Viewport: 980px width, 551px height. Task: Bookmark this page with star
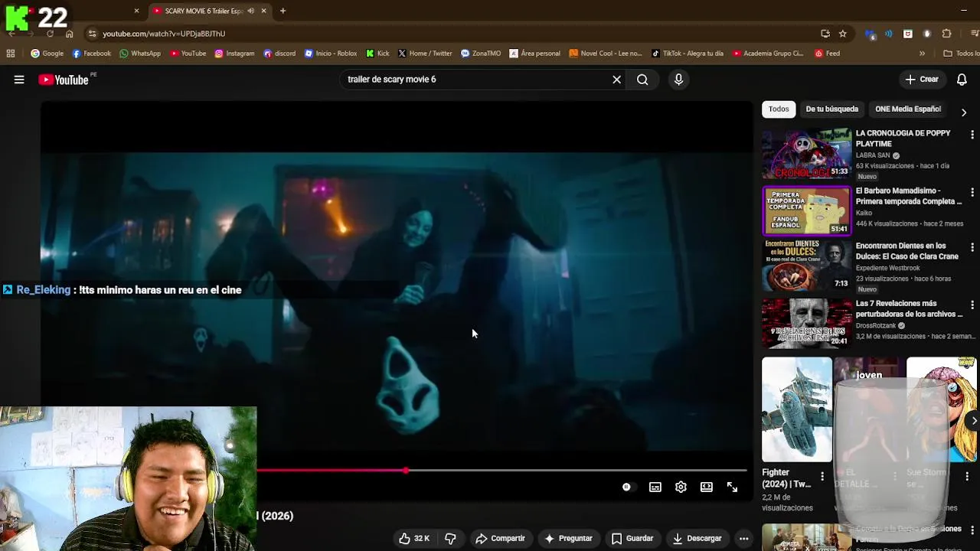click(x=842, y=34)
